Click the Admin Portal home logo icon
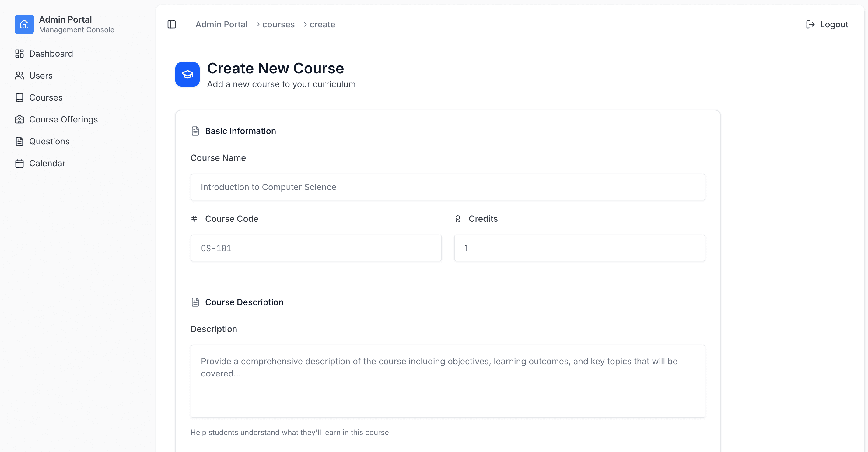The width and height of the screenshot is (868, 452). tap(24, 24)
